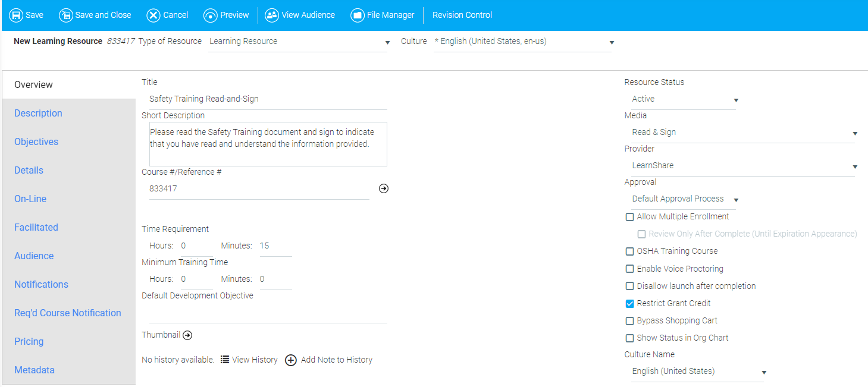Screen dimensions: 868x387
Task: Click the Thumbnail arrow icon
Action: pyautogui.click(x=187, y=335)
